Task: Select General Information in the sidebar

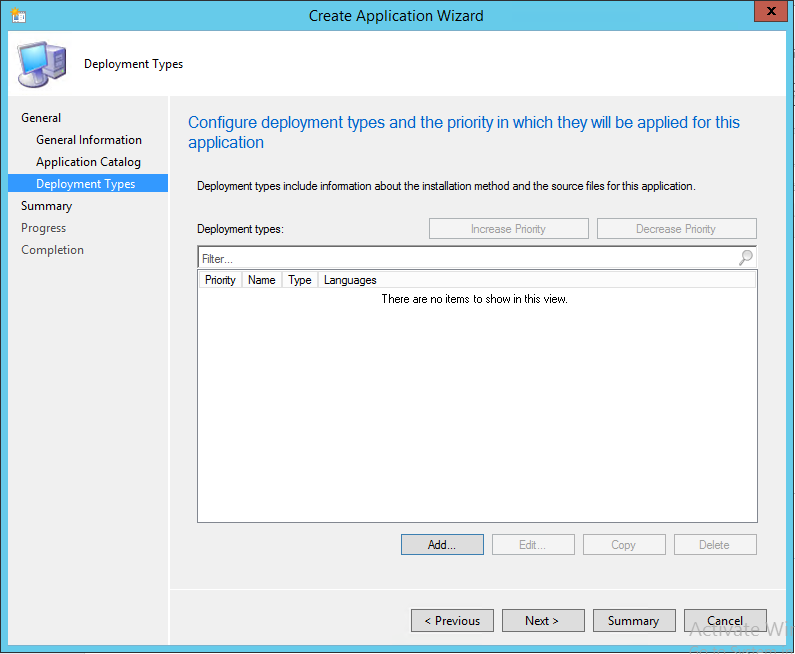Action: [89, 140]
